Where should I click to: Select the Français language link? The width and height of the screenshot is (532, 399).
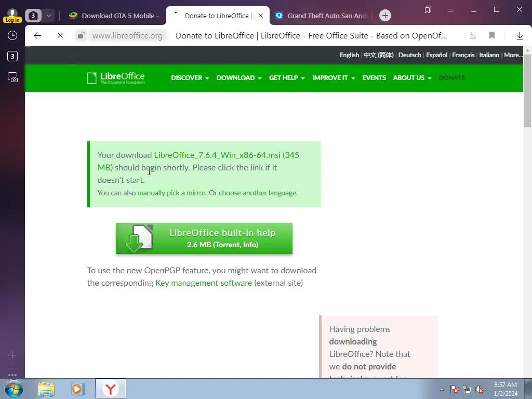463,55
